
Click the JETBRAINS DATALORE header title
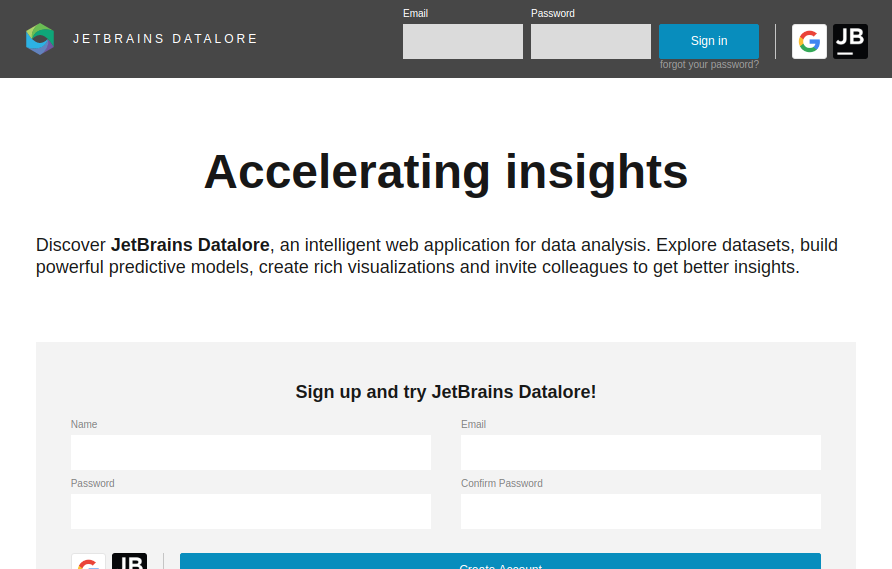coord(165,39)
